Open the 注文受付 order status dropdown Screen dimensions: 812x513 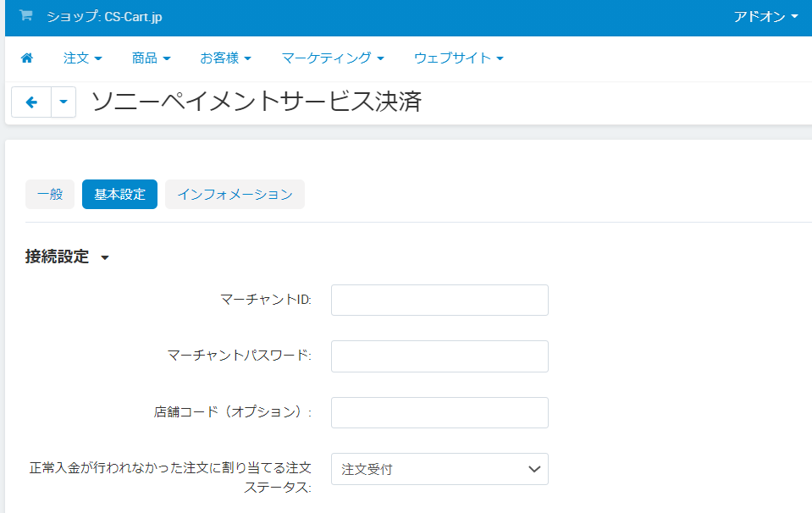click(x=439, y=469)
